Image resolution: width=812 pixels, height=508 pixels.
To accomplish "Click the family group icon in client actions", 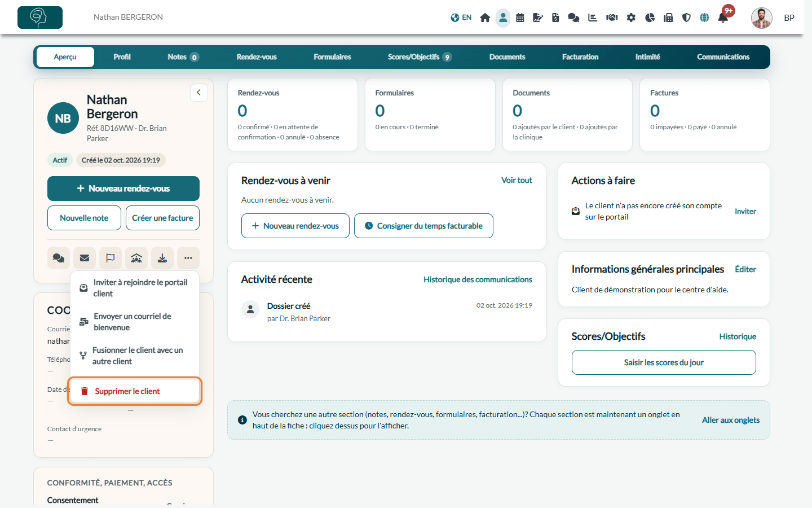I will (136, 258).
